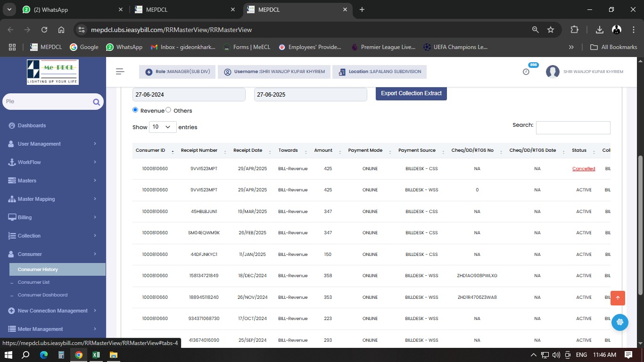The height and width of the screenshot is (362, 644).
Task: Click the from-date field 27-06-2024
Action: point(189,94)
